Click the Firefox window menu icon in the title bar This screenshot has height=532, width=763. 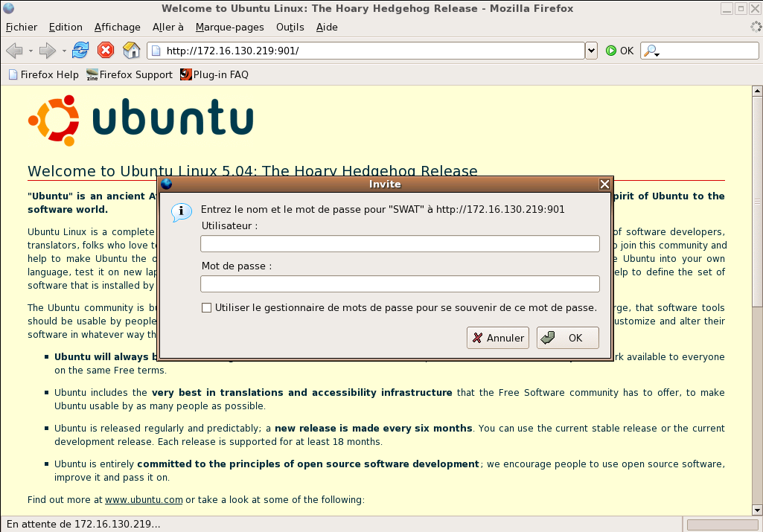click(8, 8)
